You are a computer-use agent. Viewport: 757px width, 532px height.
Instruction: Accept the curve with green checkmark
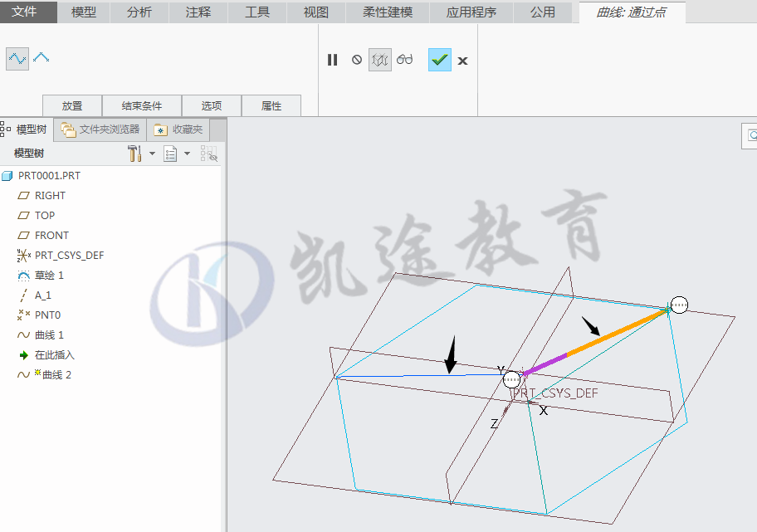point(440,60)
